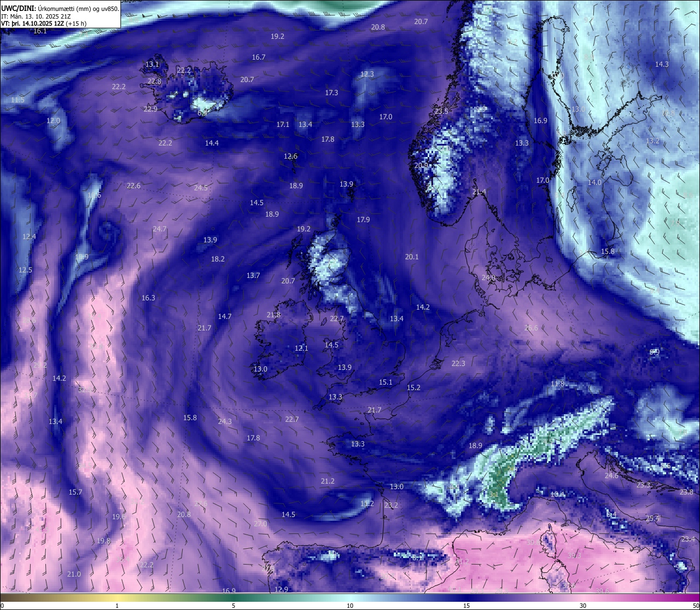Click the UWC/DINI title in the legend box

tap(18, 8)
